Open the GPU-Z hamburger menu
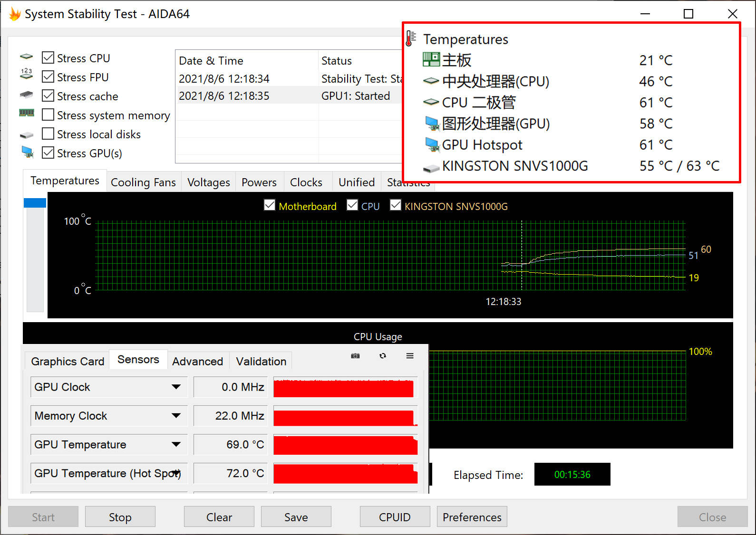 pyautogui.click(x=410, y=356)
